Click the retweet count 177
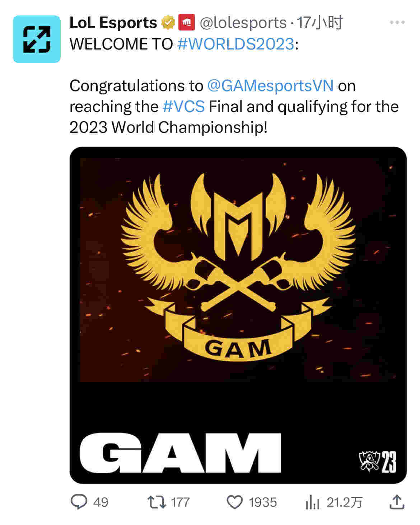The height and width of the screenshot is (525, 420). point(180,502)
